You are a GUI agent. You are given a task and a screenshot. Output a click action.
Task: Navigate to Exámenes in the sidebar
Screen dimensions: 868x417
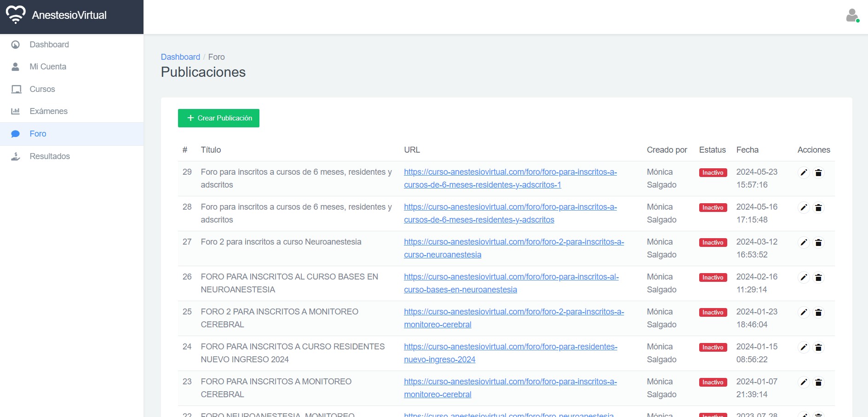tap(48, 111)
